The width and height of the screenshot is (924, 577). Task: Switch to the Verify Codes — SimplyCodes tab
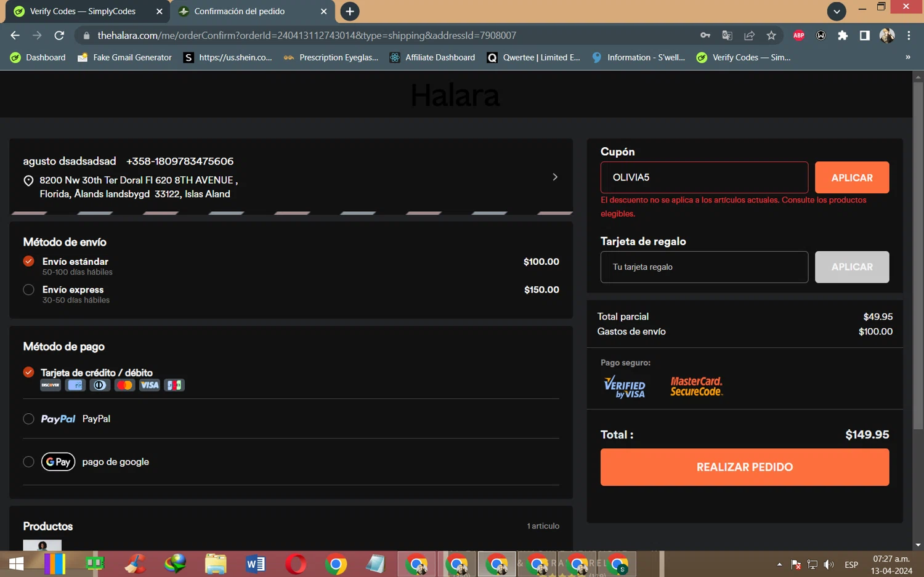tap(89, 11)
